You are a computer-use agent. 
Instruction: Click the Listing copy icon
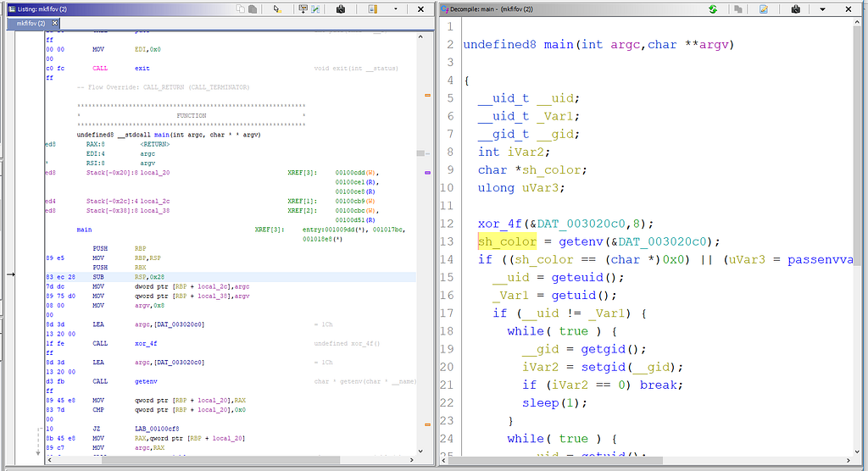point(241,8)
